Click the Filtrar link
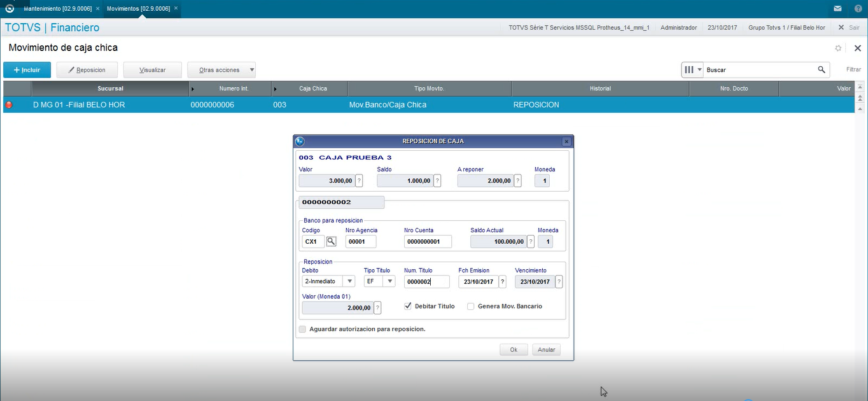The height and width of the screenshot is (401, 868). [853, 70]
